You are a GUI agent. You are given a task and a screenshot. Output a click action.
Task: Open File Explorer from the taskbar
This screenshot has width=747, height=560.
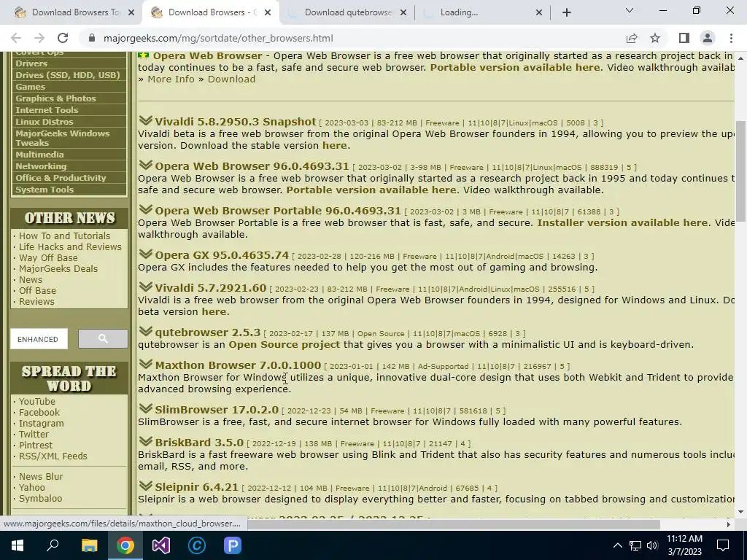tap(89, 545)
